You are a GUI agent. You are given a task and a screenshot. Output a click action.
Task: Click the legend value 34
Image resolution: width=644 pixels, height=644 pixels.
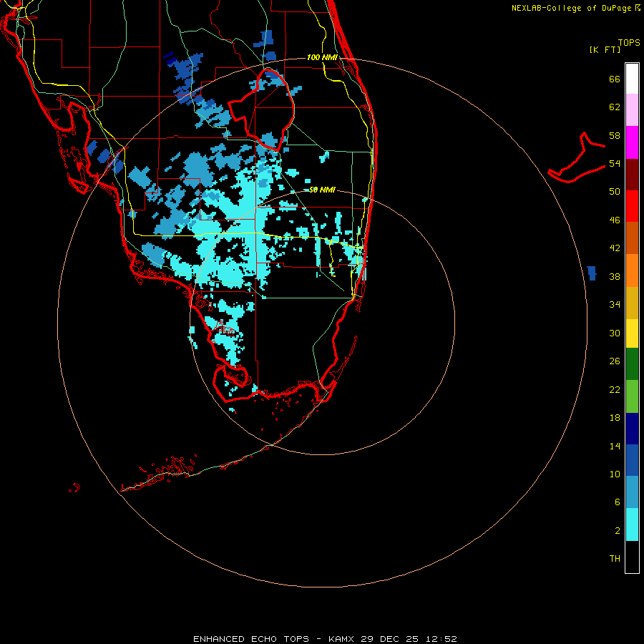pos(615,305)
